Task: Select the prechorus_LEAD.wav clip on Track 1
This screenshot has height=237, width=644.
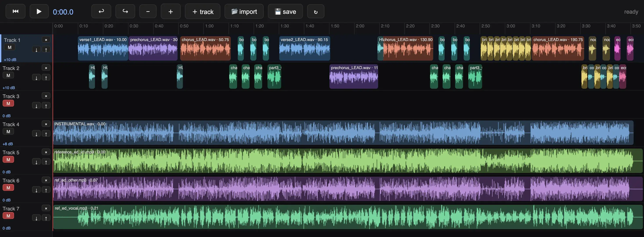Action: [x=153, y=48]
